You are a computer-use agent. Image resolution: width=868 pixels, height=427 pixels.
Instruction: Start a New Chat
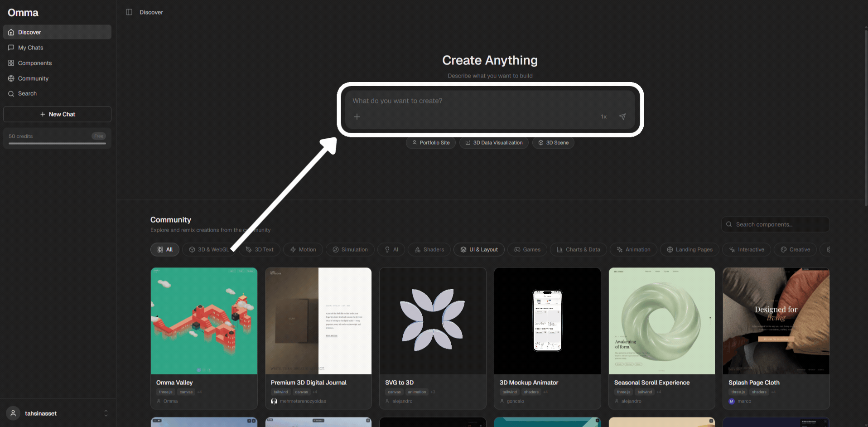click(x=57, y=114)
